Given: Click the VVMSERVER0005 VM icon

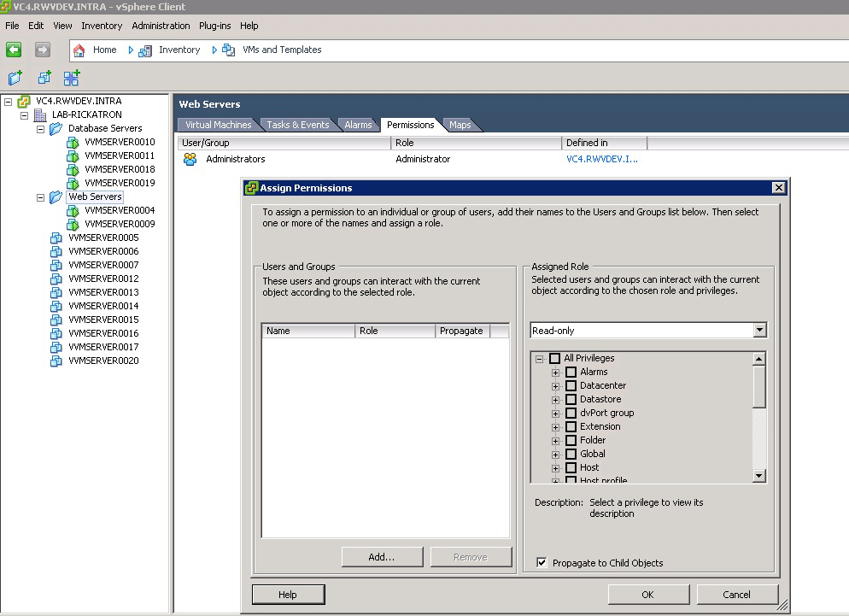Looking at the screenshot, I should (x=56, y=238).
